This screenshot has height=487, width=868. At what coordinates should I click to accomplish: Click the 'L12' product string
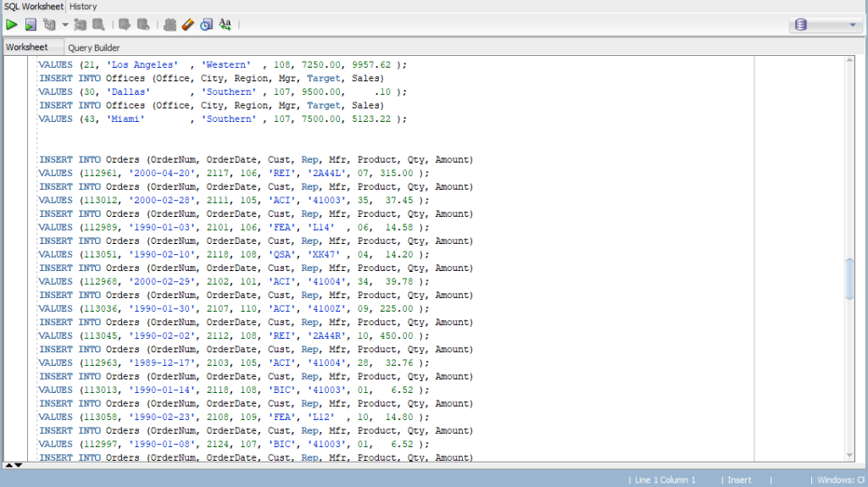click(321, 418)
